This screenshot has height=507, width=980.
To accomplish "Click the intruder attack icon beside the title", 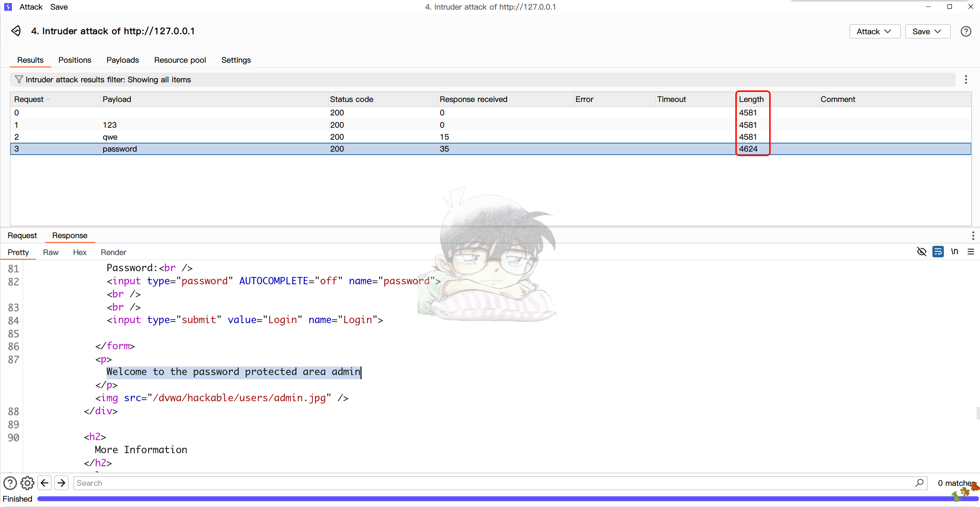I will pos(16,31).
